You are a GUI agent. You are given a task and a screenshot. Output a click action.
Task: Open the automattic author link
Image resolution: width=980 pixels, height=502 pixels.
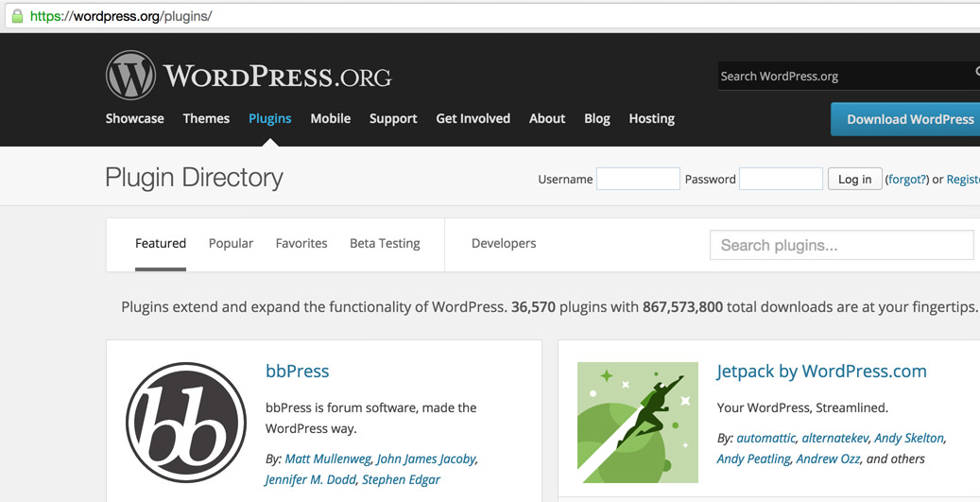point(766,439)
